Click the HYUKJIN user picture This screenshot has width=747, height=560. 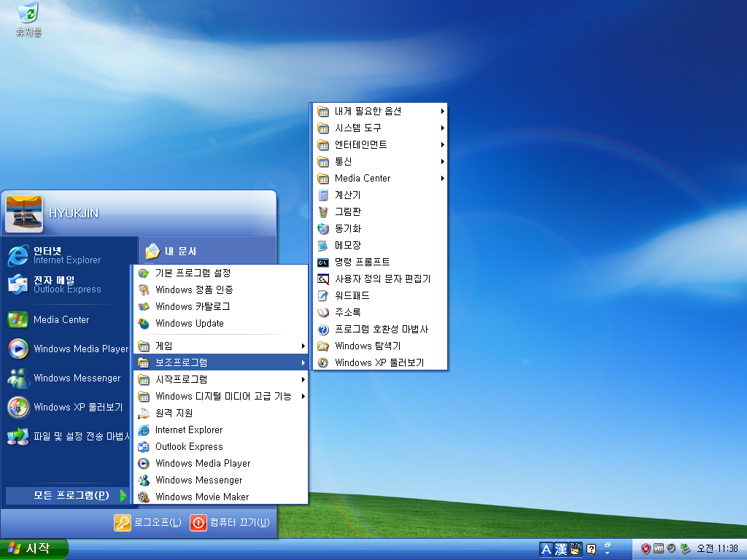(x=24, y=214)
